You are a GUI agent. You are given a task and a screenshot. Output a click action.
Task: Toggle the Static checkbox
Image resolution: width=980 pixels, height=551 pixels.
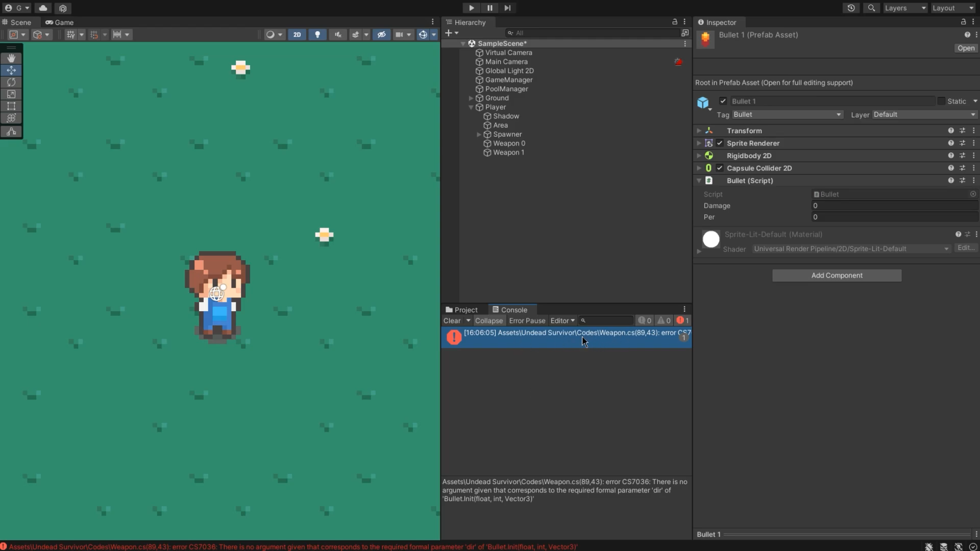point(941,101)
